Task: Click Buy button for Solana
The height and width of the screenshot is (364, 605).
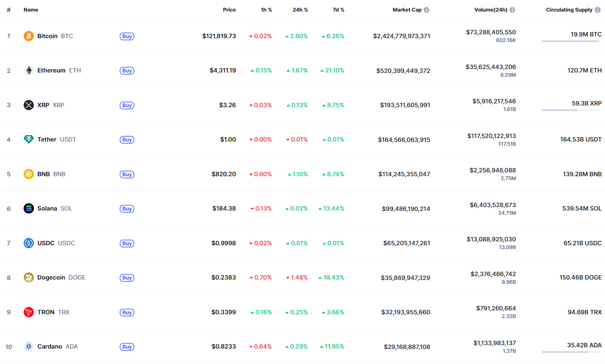Action: (x=127, y=209)
